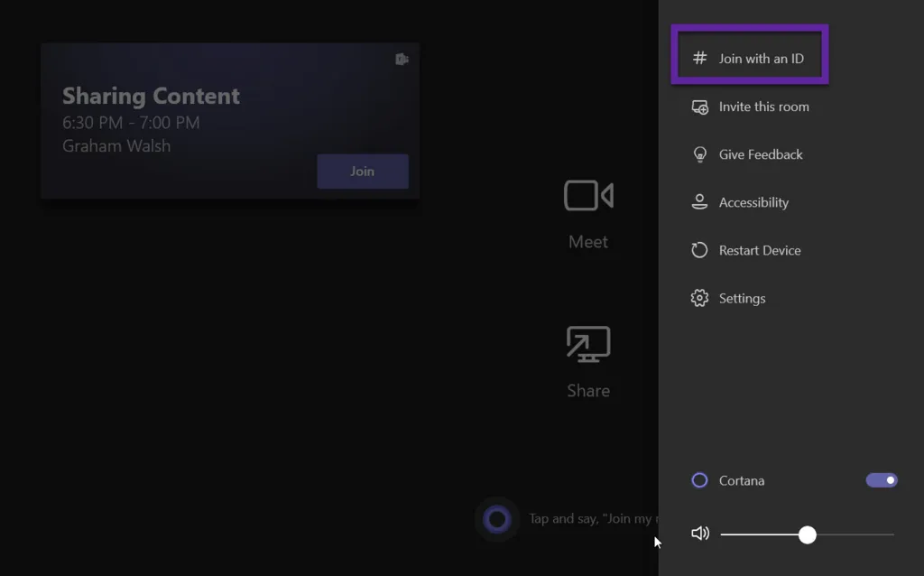
Task: Tap the Cortana voice button beside the hint text
Action: 497,519
